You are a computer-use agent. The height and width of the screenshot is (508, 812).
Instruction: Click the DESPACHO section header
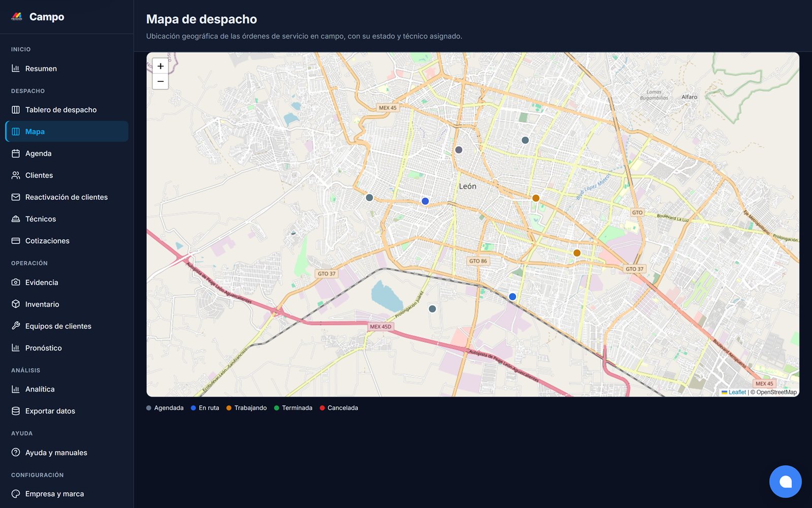click(x=28, y=91)
